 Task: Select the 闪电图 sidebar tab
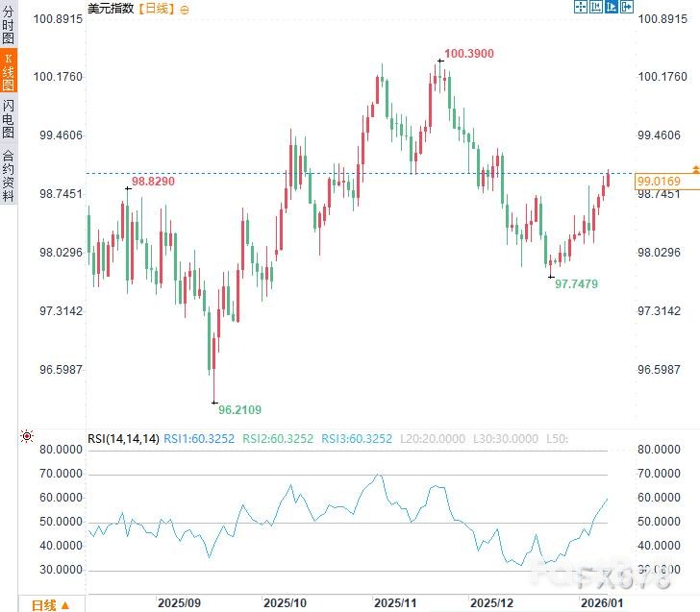(9, 118)
